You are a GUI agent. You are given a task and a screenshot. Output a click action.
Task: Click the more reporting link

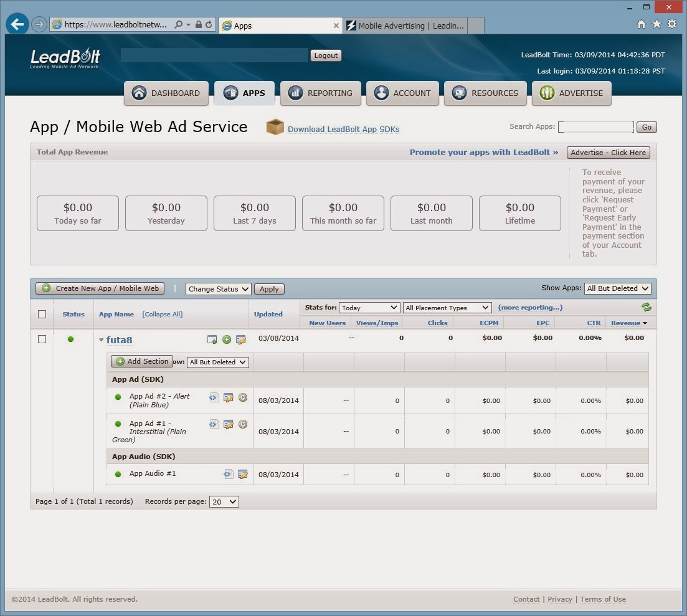[x=530, y=308]
